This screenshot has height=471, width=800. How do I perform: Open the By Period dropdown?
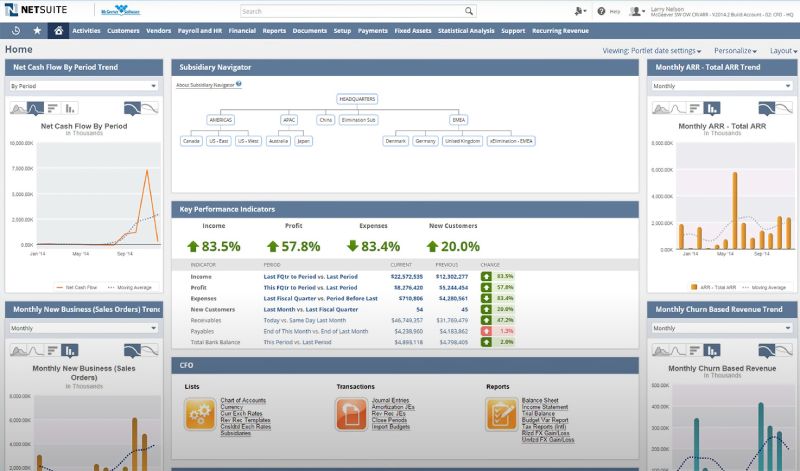tap(83, 86)
